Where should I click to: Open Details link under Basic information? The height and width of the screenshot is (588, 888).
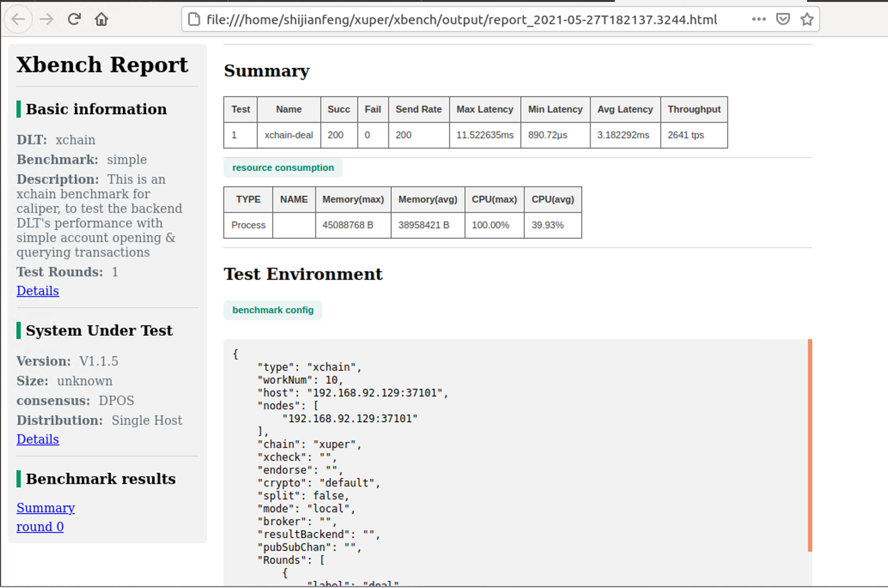[x=38, y=291]
